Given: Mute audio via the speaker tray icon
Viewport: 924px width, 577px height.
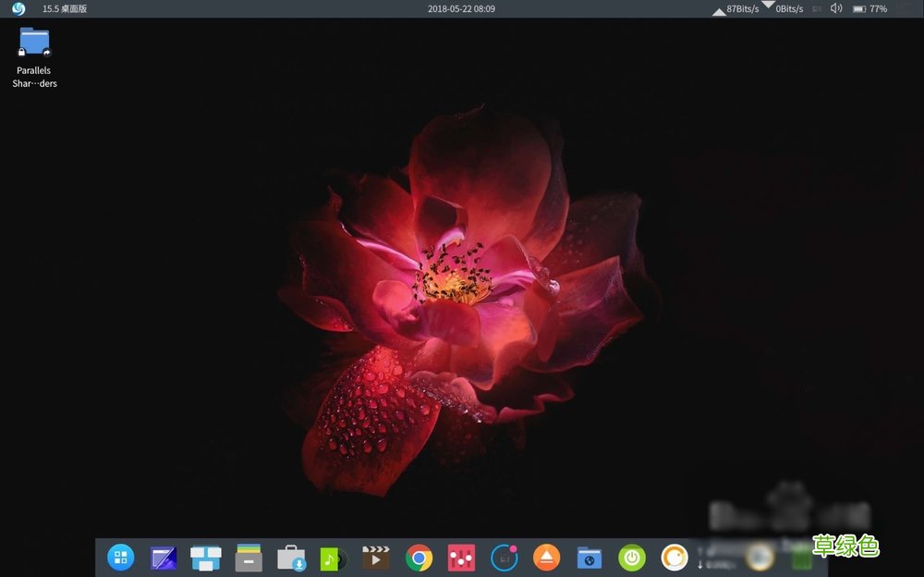Looking at the screenshot, I should click(x=835, y=8).
